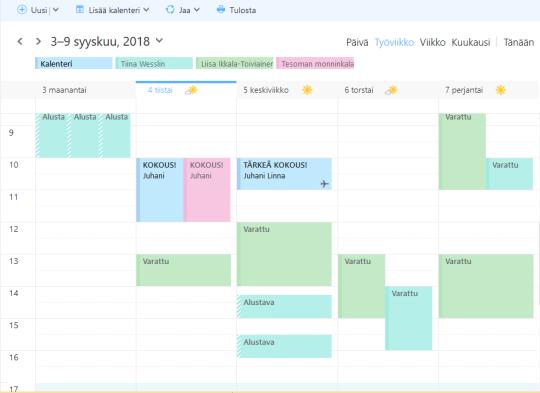Switch to Viikko view

[433, 42]
